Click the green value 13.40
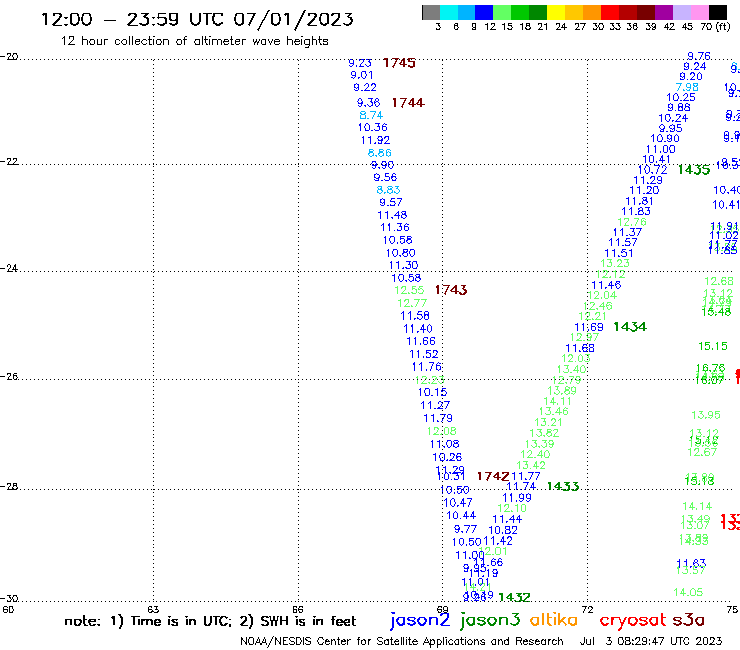Image resolution: width=740 pixels, height=650 pixels. [572, 369]
